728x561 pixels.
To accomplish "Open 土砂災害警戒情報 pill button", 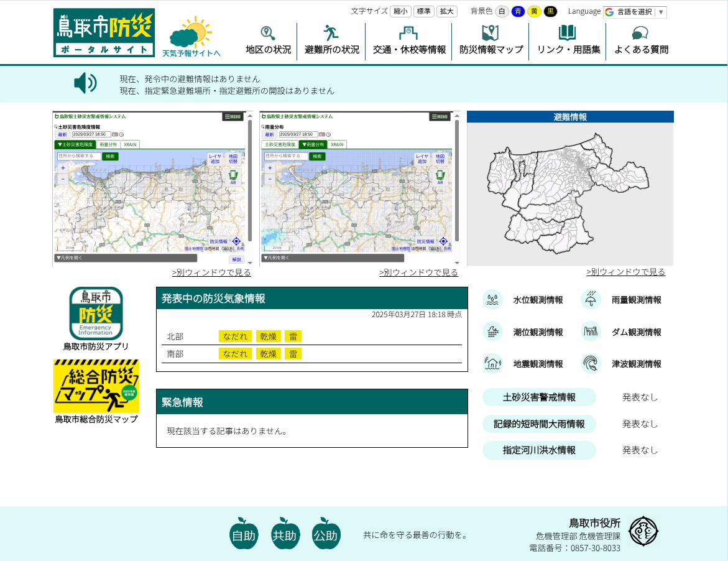I will [539, 397].
